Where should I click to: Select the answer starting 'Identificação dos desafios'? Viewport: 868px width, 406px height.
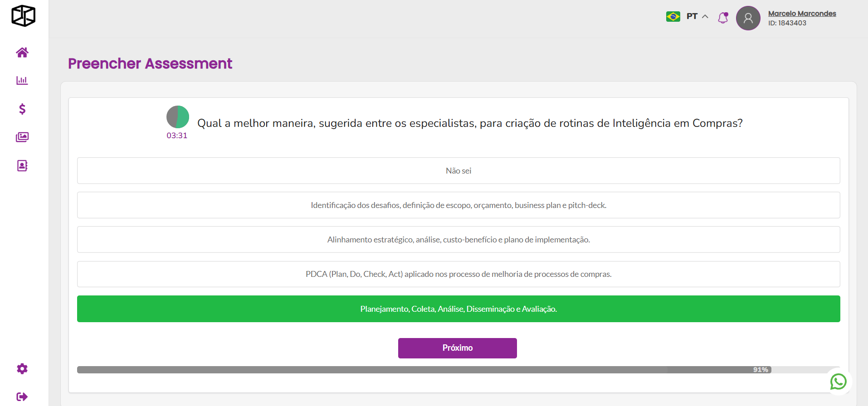point(458,205)
